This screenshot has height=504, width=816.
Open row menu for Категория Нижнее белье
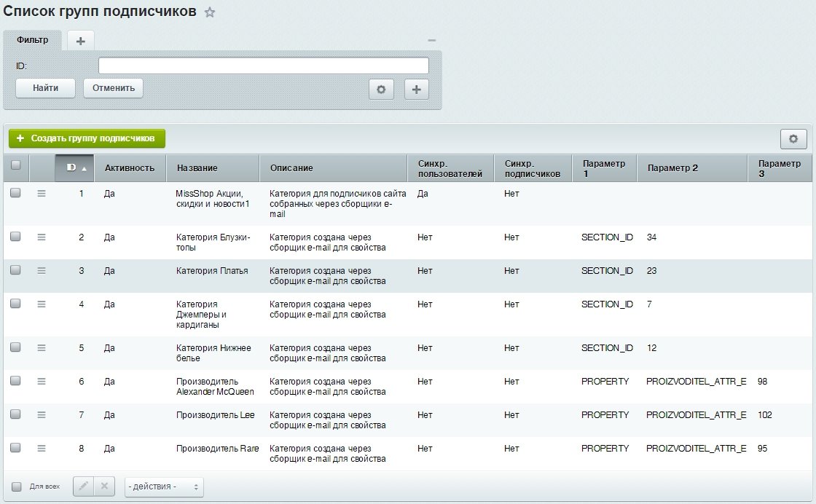coord(42,347)
